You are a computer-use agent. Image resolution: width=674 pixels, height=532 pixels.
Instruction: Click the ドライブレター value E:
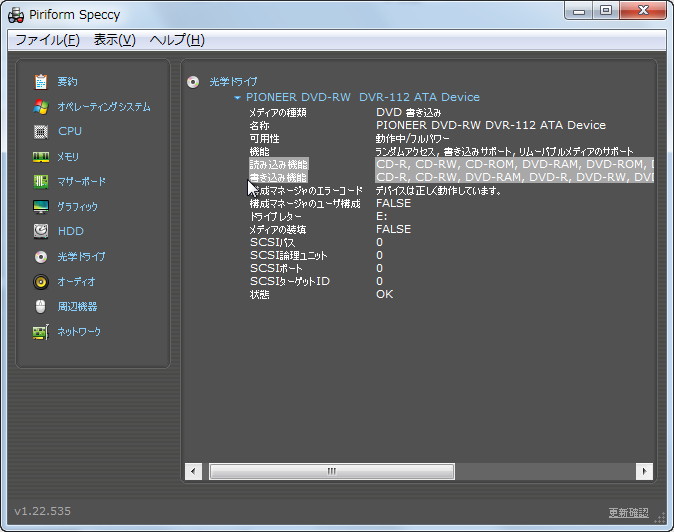click(x=382, y=216)
